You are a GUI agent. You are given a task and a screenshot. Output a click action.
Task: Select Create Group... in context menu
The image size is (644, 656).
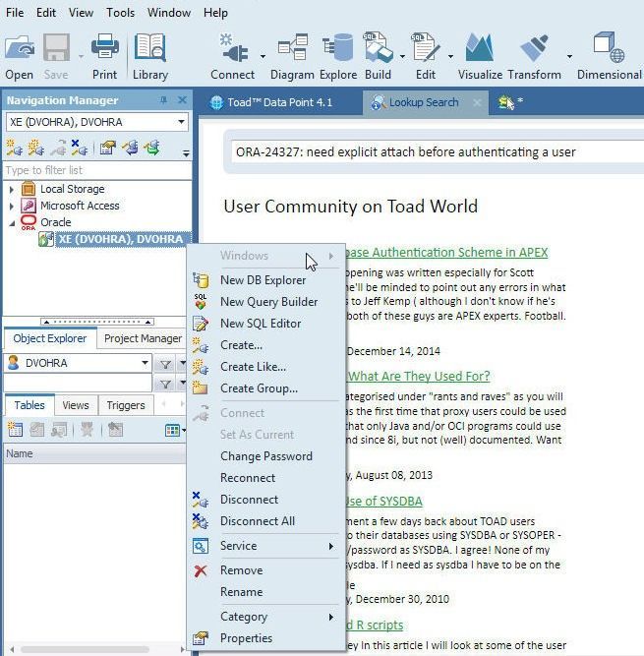pos(266,388)
